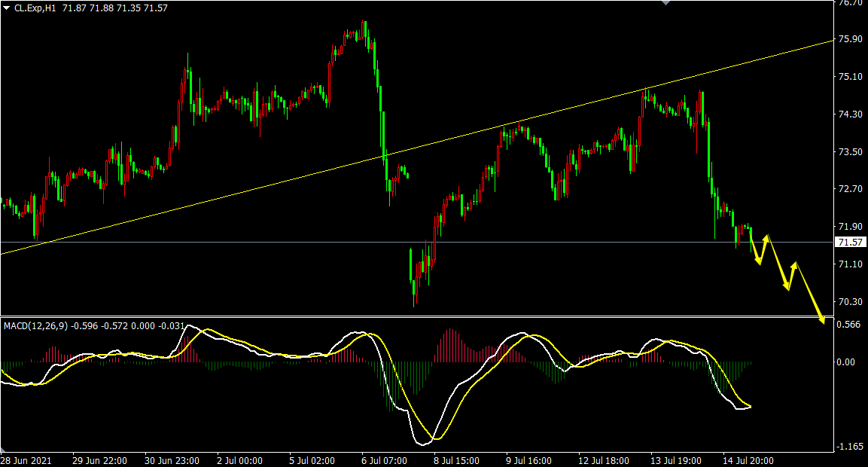Click the 5 Jul 02:00 time label
Image resolution: width=868 pixels, height=467 pixels.
(x=312, y=461)
